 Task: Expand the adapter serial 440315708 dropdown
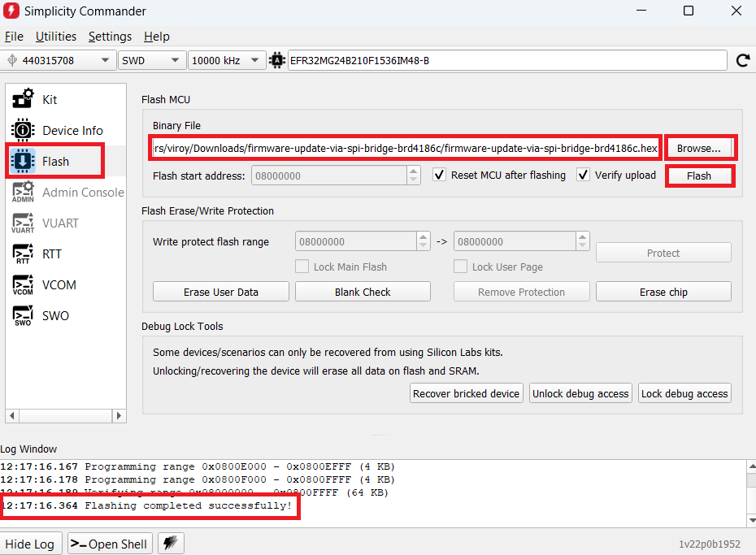pos(59,60)
